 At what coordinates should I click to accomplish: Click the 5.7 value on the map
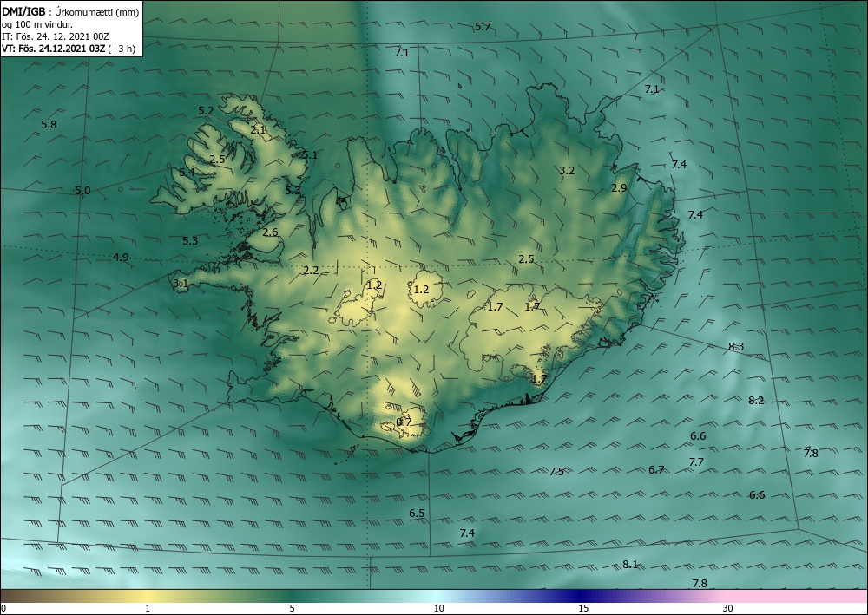pos(483,27)
